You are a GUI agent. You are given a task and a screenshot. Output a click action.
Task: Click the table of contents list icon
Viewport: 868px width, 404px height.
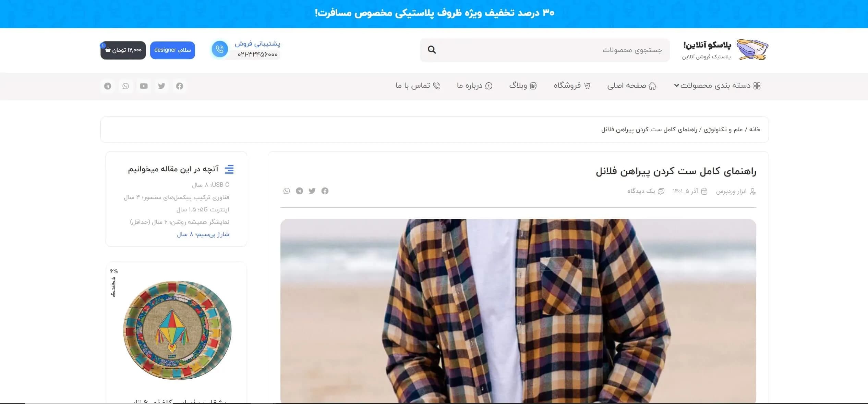click(229, 169)
